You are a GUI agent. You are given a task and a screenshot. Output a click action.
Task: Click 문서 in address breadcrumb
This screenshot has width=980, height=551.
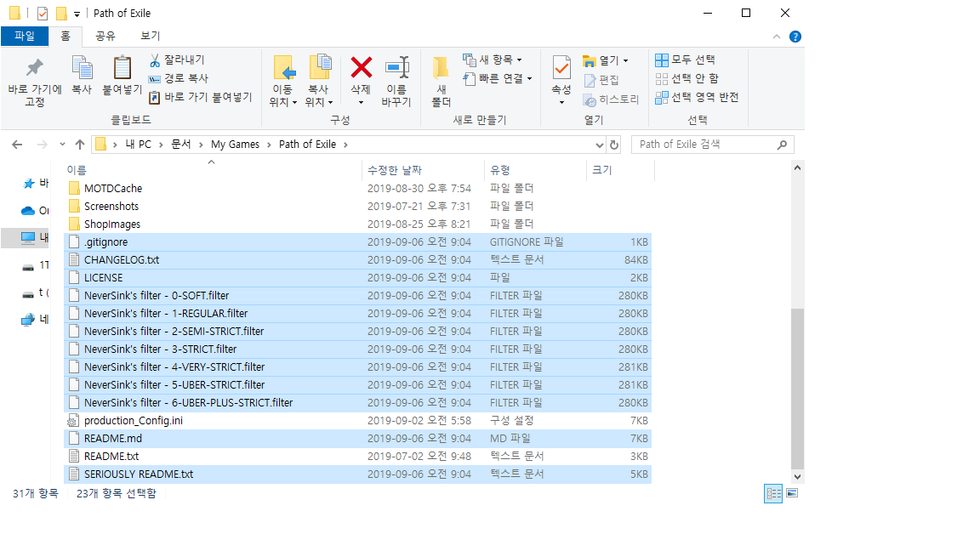click(180, 145)
